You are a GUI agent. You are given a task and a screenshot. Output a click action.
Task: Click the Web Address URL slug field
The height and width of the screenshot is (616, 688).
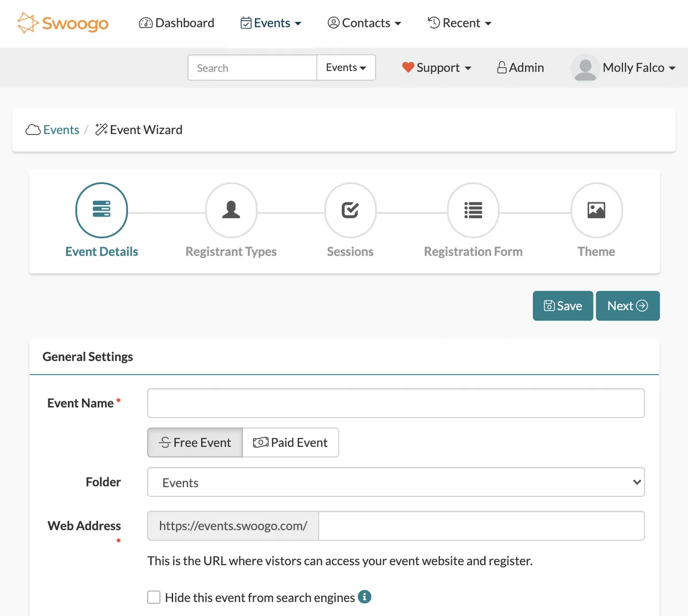(x=482, y=526)
